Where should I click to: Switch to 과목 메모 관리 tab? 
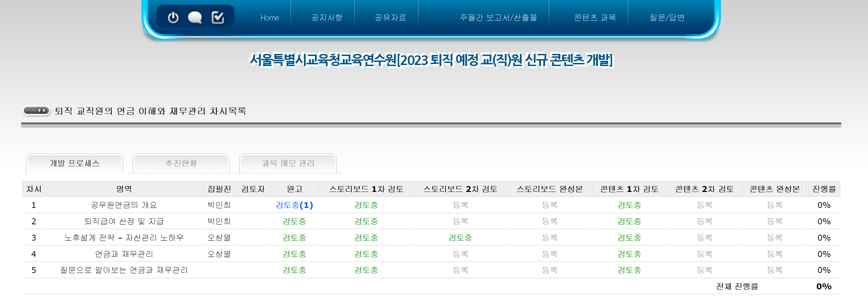288,163
